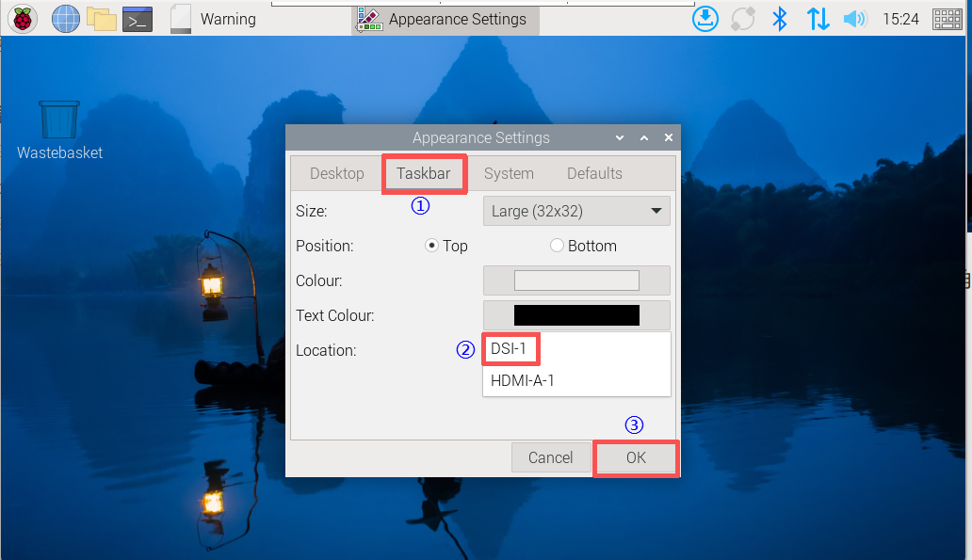Select the Top position radio button
This screenshot has height=560, width=972.
(x=432, y=246)
